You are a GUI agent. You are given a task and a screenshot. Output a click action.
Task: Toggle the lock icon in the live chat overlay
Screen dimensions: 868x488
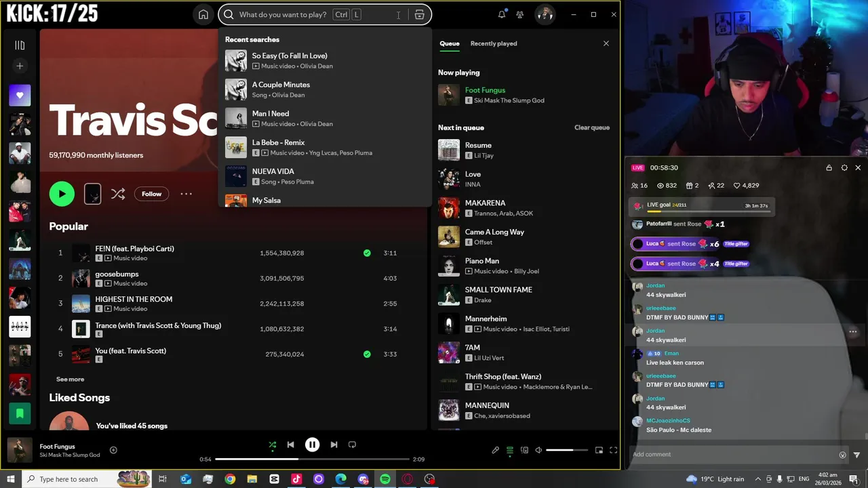(x=829, y=167)
